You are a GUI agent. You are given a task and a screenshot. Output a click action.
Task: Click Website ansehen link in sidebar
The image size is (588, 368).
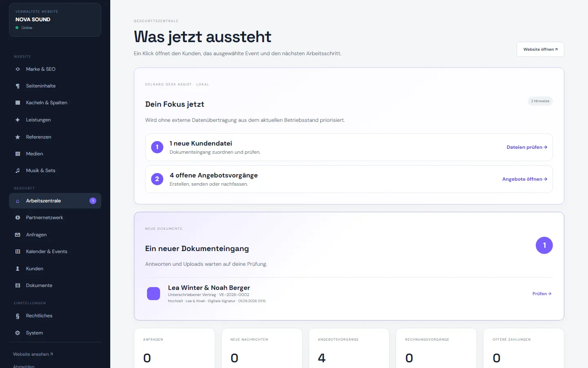tap(33, 354)
